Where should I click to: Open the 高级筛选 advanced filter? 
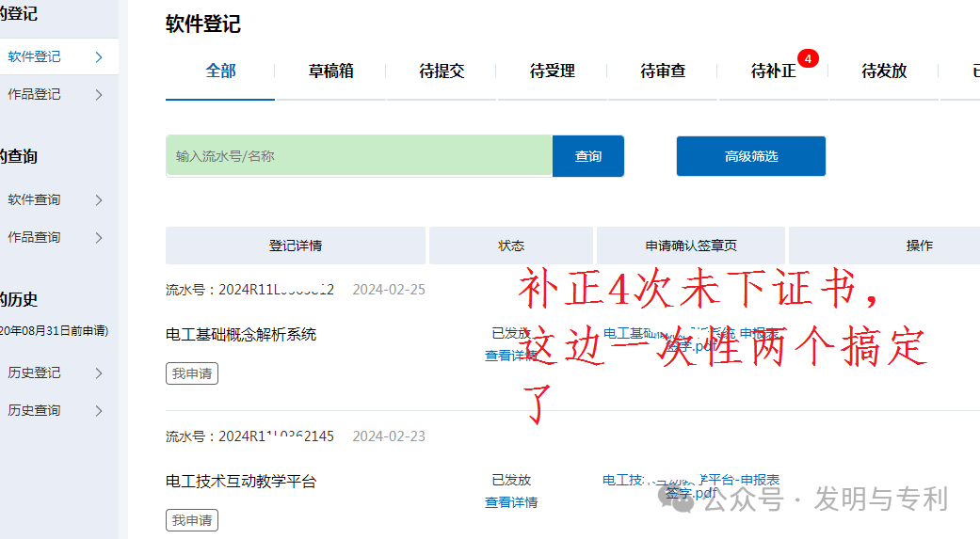(751, 156)
